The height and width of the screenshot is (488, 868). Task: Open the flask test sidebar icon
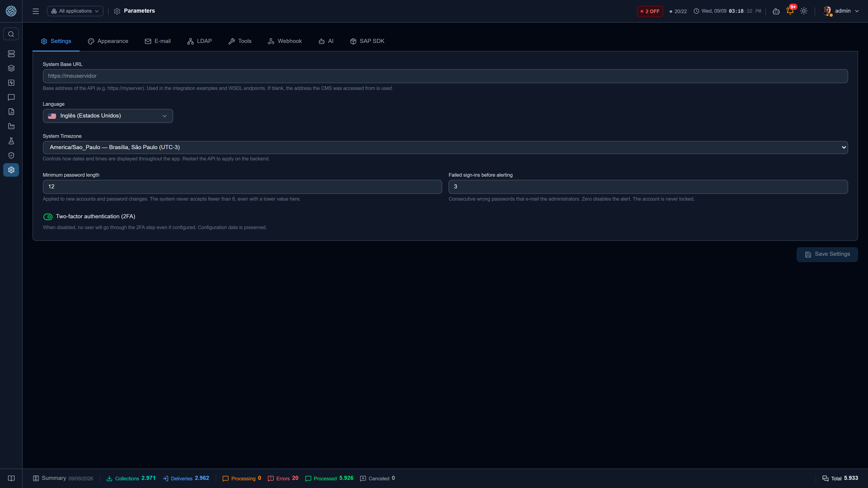[11, 141]
